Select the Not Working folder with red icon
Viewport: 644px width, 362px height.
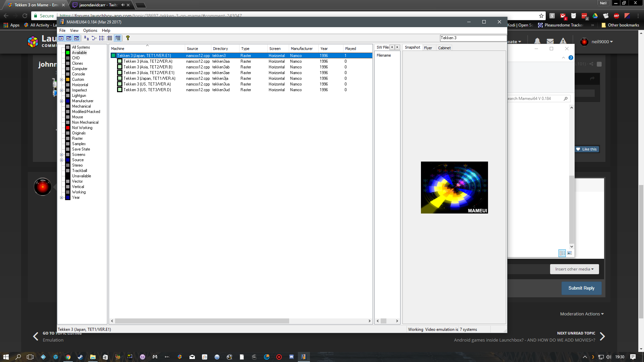coord(82,128)
